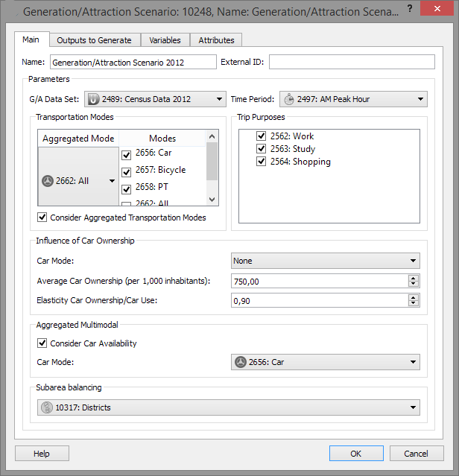The width and height of the screenshot is (459, 476).
Task: Click the Help button
Action: coord(42,454)
